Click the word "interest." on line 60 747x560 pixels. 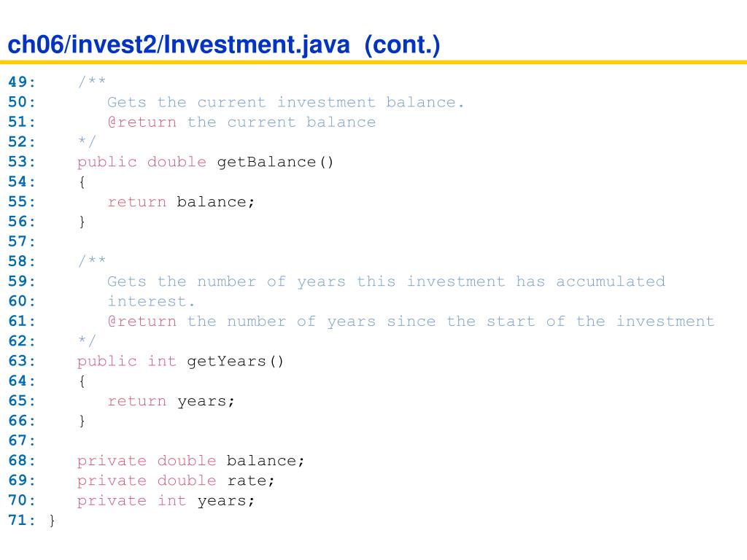click(152, 301)
